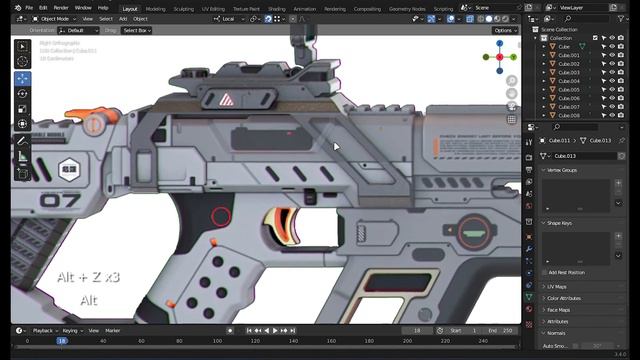Jump to the timeline end frame button
The image size is (640, 360).
click(x=293, y=331)
